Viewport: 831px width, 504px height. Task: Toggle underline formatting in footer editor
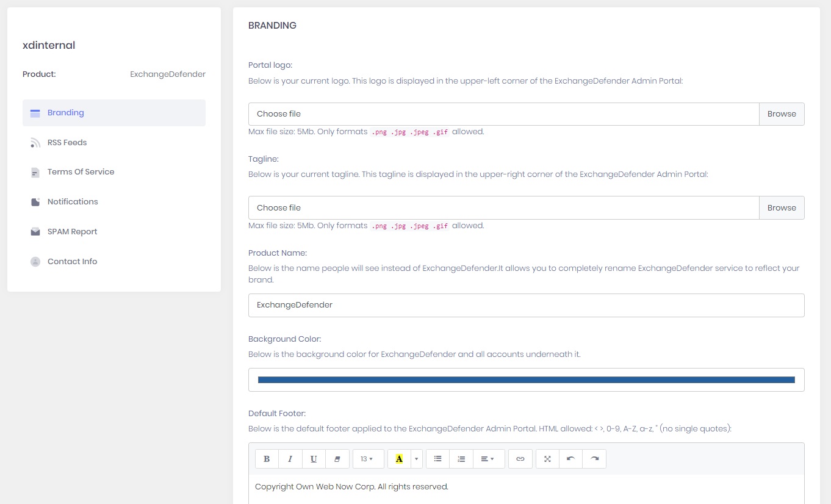(314, 459)
